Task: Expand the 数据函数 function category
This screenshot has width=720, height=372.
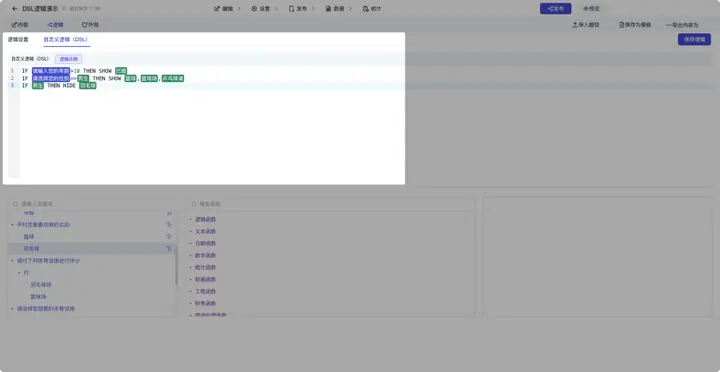Action: click(191, 279)
